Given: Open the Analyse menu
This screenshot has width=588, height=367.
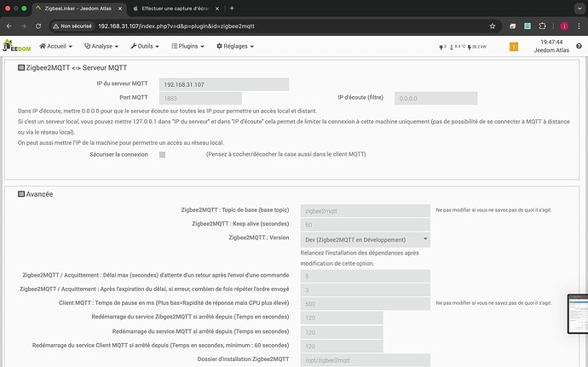Looking at the screenshot, I should [101, 46].
